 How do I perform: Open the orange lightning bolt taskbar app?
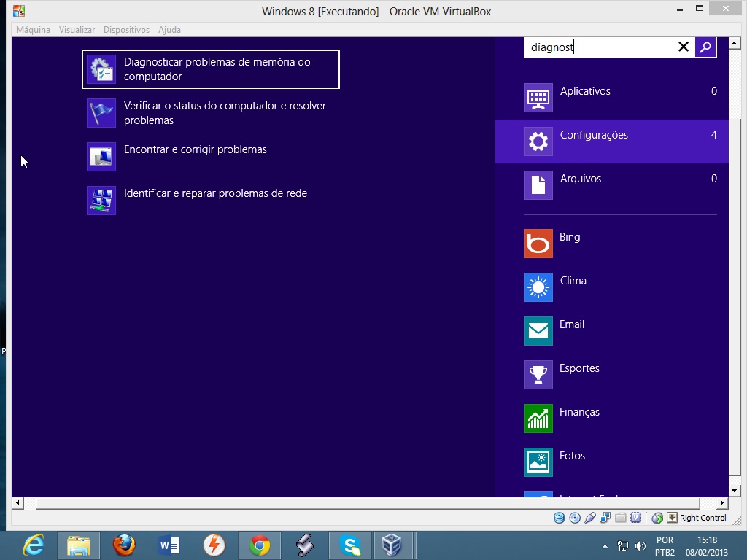pos(214,545)
